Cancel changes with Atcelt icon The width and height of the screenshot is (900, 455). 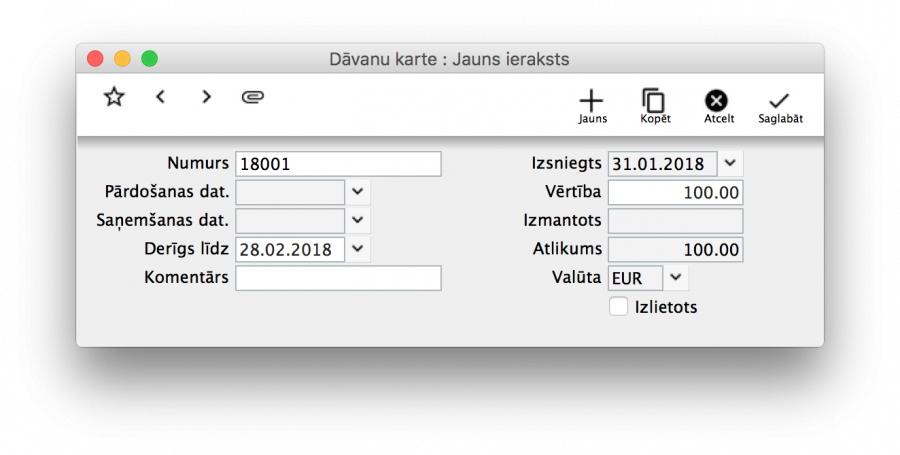coord(716,101)
